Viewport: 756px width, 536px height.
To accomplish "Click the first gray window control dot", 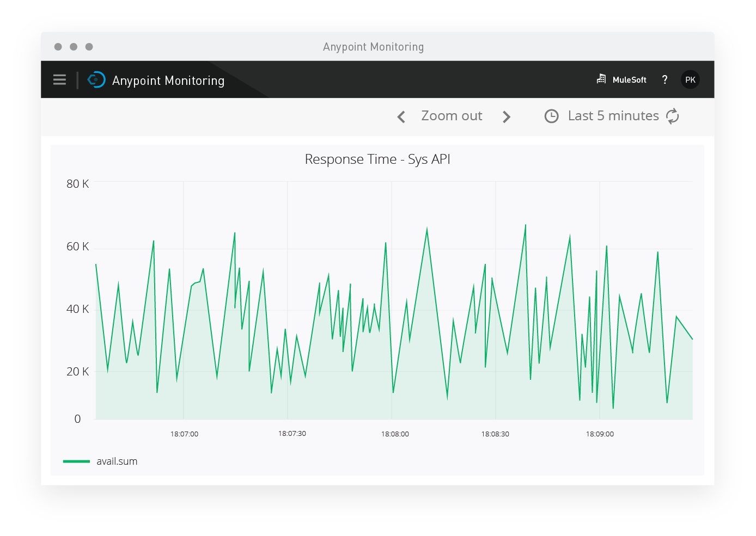I will (58, 47).
